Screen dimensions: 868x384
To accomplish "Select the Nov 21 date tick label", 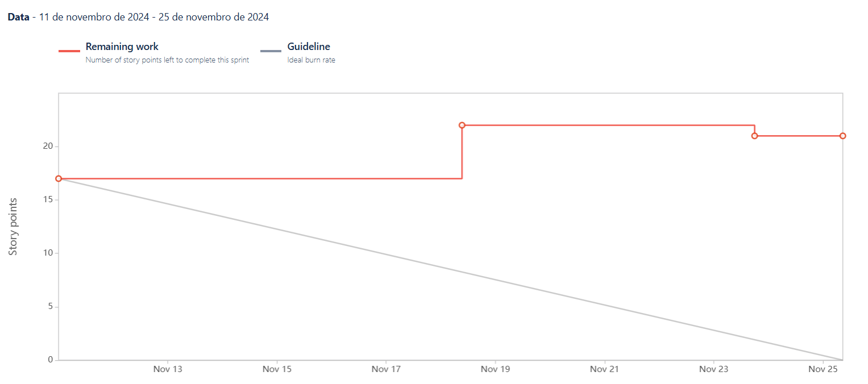I will point(605,369).
